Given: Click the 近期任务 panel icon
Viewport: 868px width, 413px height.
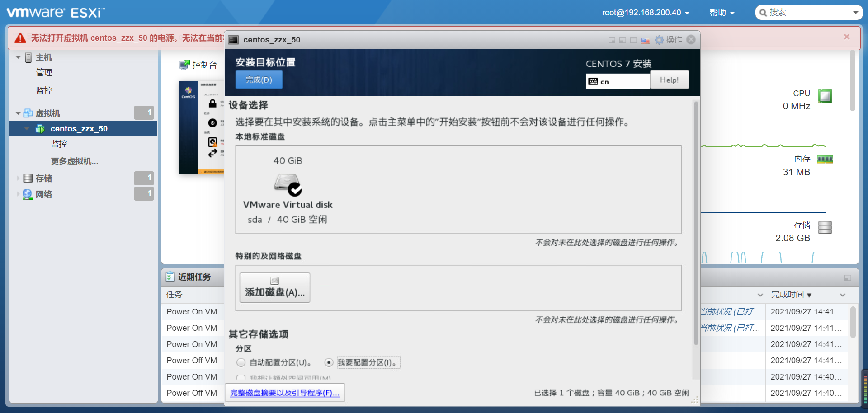Looking at the screenshot, I should [x=170, y=277].
